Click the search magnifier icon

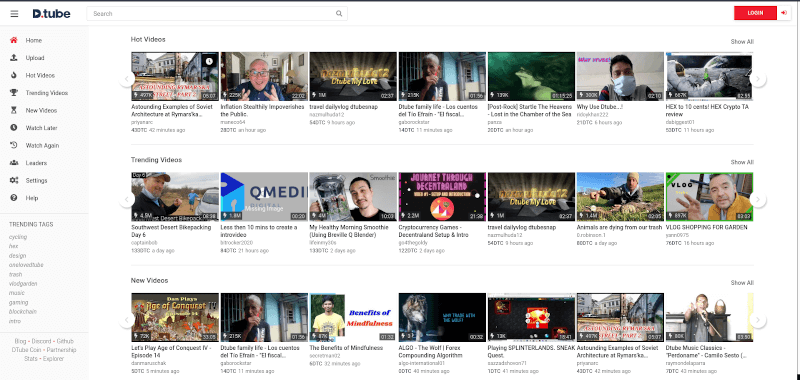[339, 14]
